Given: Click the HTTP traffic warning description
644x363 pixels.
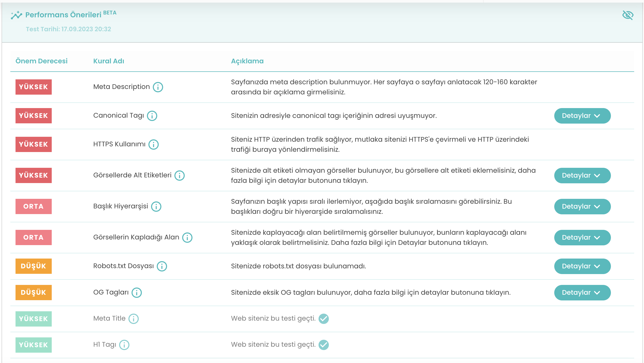Looking at the screenshot, I should (x=380, y=144).
